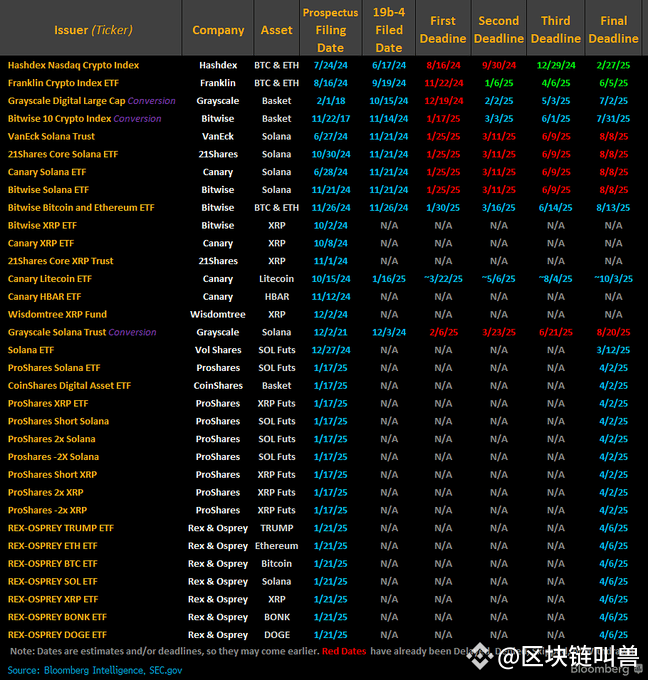Viewport: 648px width, 680px height.
Task: Click Canary Litecoin final deadline ~10/3/25
Action: click(x=613, y=279)
